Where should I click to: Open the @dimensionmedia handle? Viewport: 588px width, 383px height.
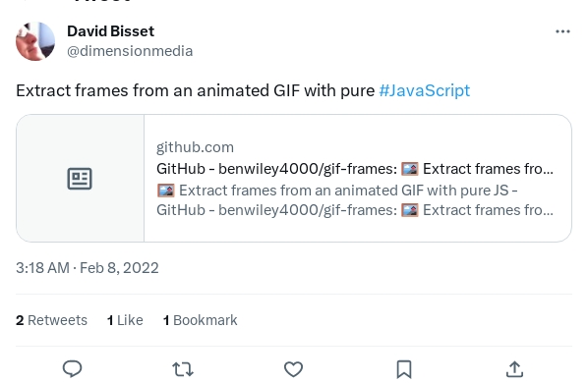click(130, 51)
